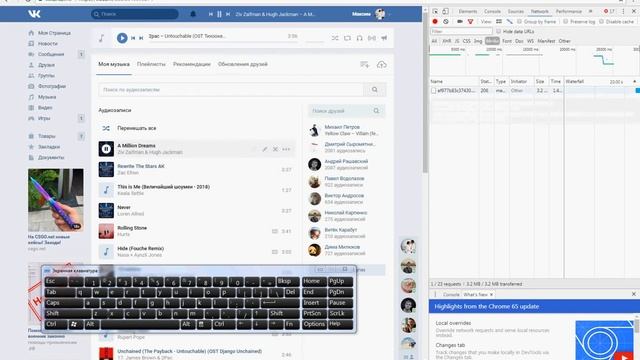Select the XHR network filter
This screenshot has height=360, width=640.
[x=447, y=41]
